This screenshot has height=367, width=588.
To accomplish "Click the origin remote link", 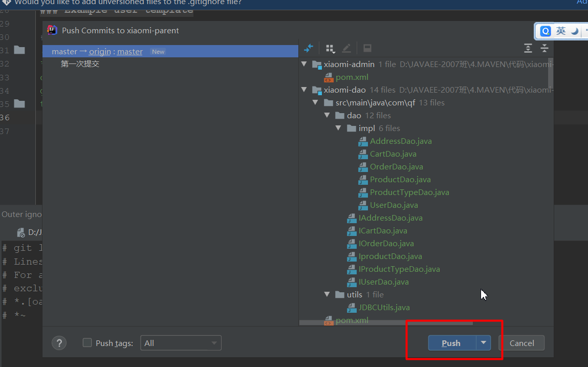I will [100, 52].
